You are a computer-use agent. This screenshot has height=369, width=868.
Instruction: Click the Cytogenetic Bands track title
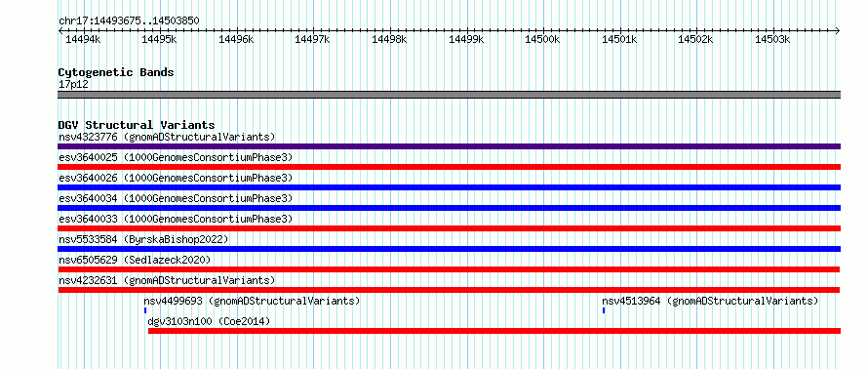click(116, 72)
